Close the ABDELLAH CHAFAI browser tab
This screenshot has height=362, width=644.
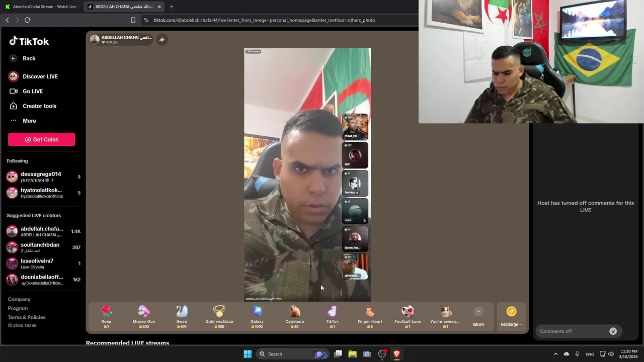(159, 7)
